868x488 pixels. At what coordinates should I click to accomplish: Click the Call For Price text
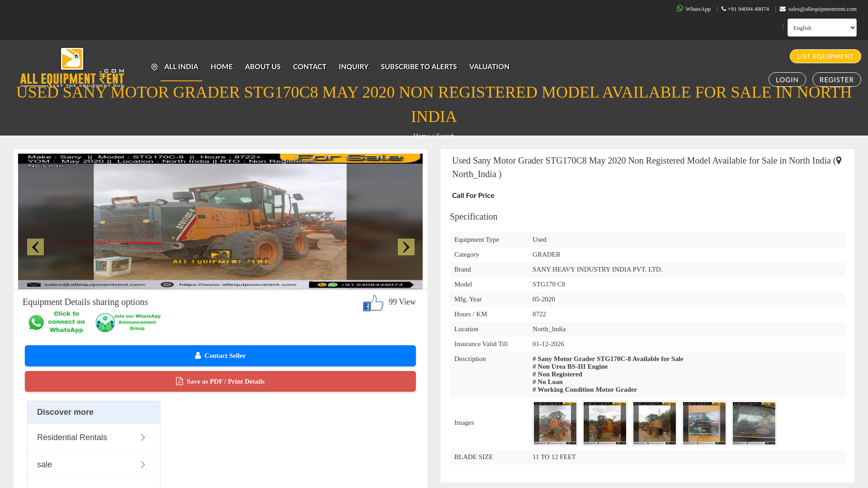[473, 195]
